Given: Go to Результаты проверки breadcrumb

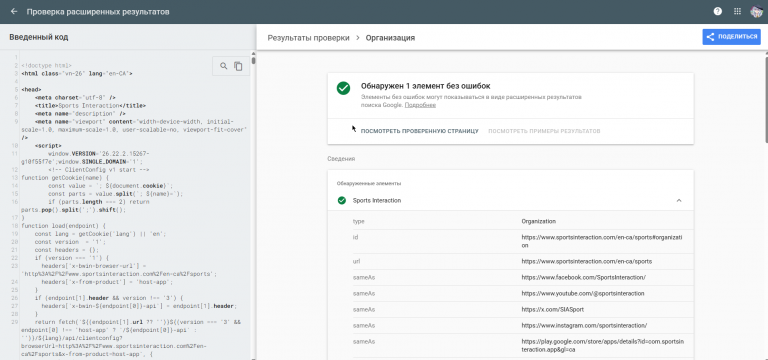Looking at the screenshot, I should (x=308, y=38).
